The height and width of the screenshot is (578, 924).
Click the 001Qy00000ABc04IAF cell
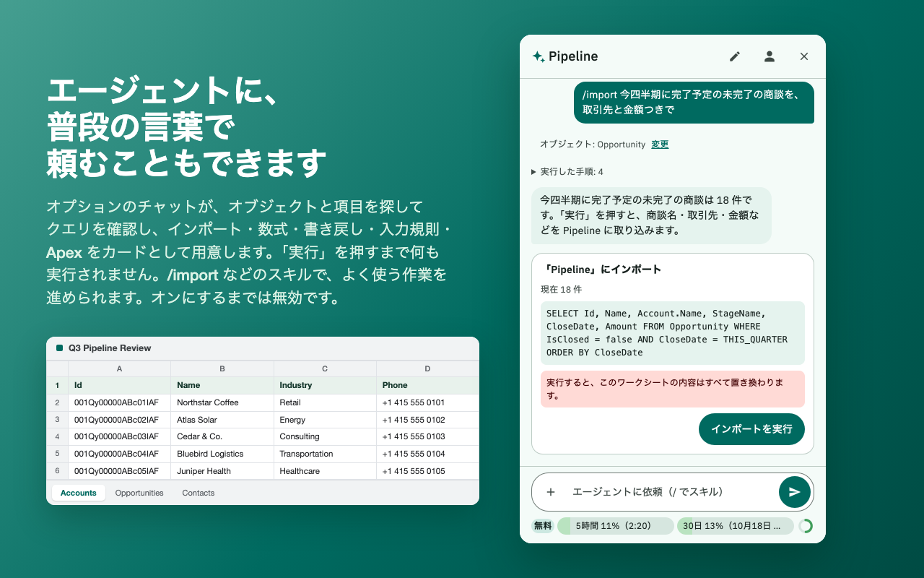120,454
